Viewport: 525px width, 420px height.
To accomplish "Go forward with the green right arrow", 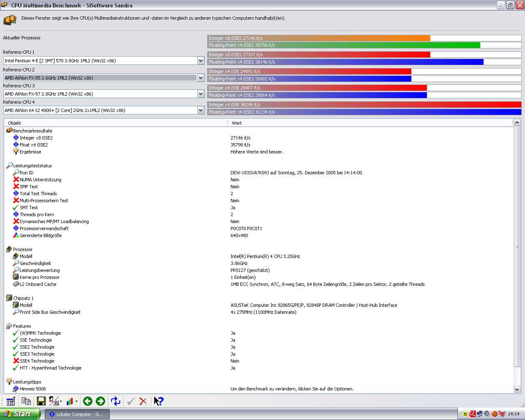I will [100, 401].
